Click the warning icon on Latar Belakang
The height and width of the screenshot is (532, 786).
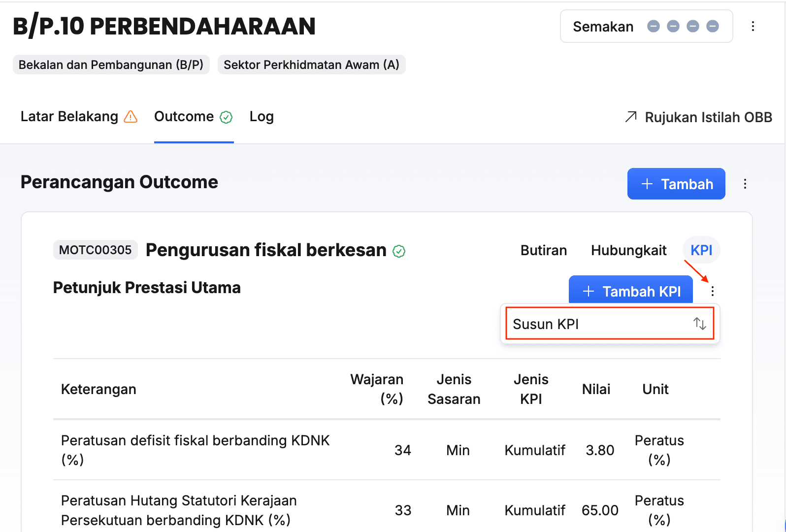point(131,117)
